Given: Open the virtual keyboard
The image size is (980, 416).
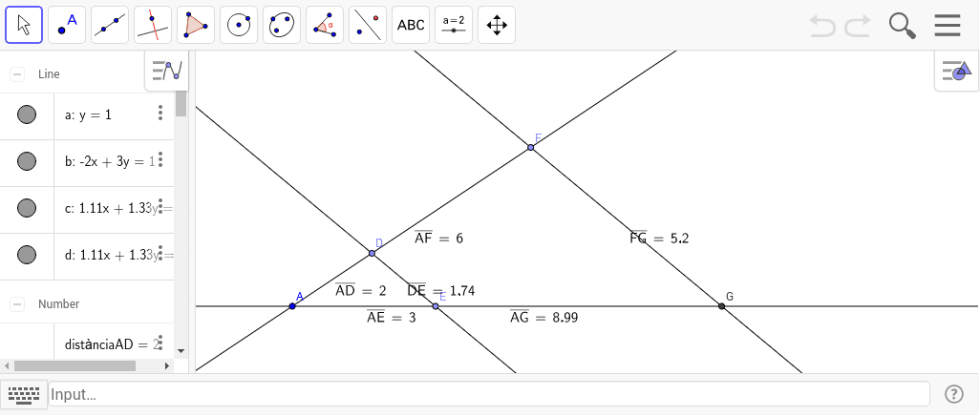Looking at the screenshot, I should (24, 394).
